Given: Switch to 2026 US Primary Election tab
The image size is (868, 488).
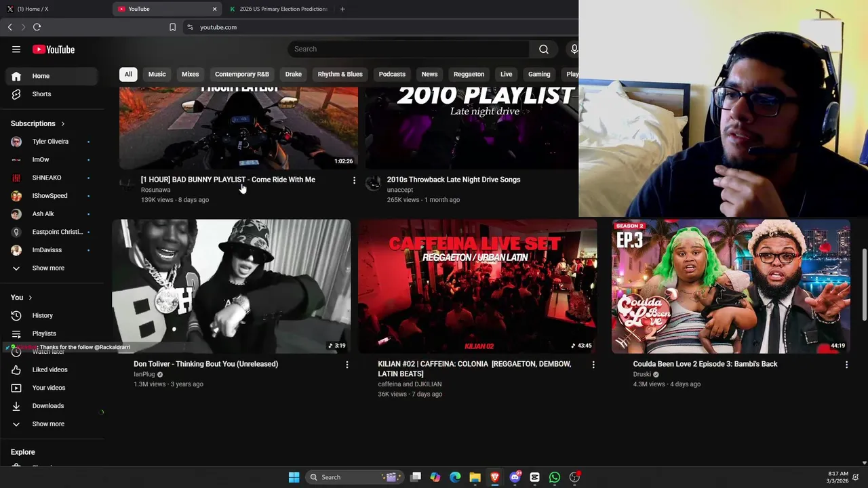Looking at the screenshot, I should tap(278, 9).
